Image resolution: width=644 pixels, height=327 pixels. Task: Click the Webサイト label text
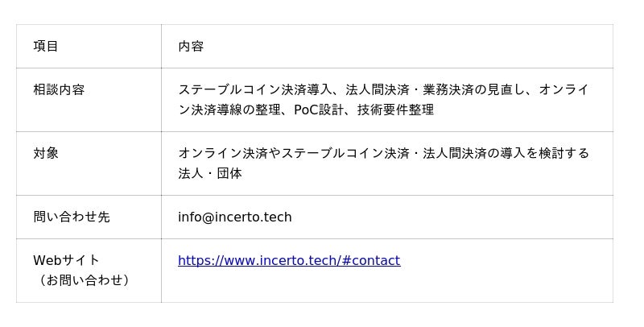[x=66, y=261]
